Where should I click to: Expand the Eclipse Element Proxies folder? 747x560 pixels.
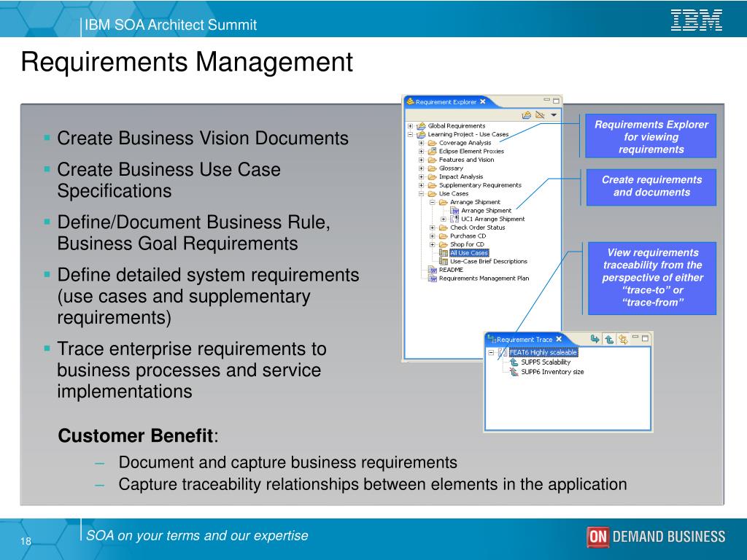[x=421, y=152]
